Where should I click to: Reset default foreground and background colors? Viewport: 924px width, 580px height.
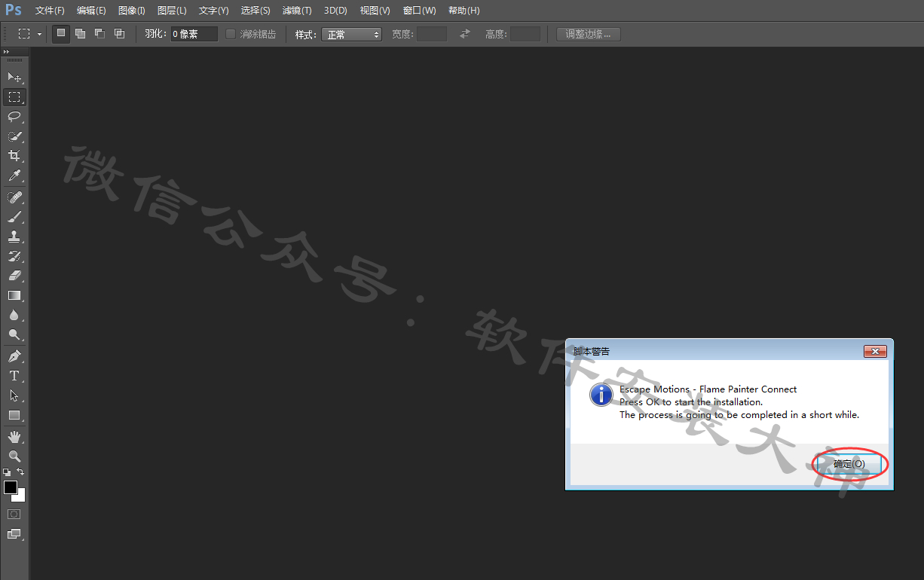7,472
